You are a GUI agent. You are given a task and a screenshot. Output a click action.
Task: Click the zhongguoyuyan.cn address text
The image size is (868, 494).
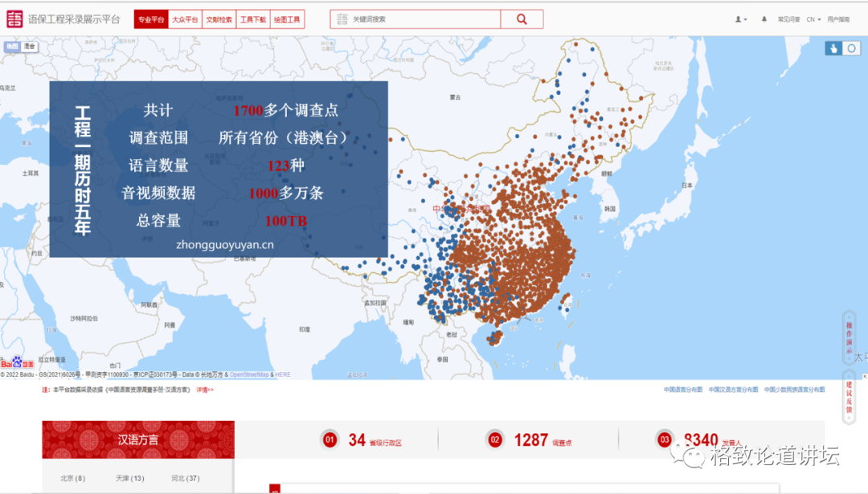click(225, 244)
